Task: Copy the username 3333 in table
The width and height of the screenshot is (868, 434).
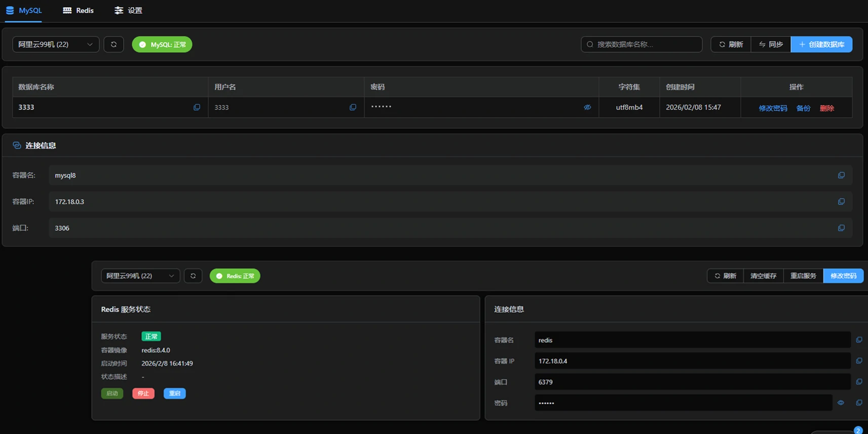Action: (x=353, y=107)
